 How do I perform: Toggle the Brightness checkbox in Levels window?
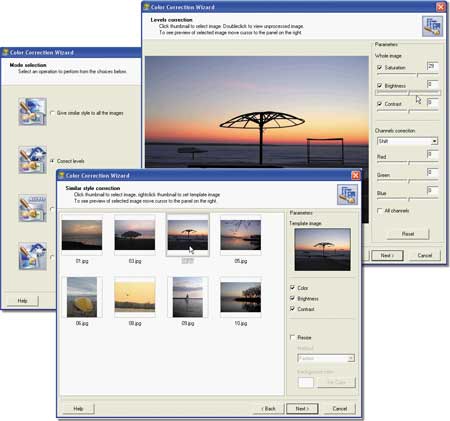pyautogui.click(x=379, y=86)
